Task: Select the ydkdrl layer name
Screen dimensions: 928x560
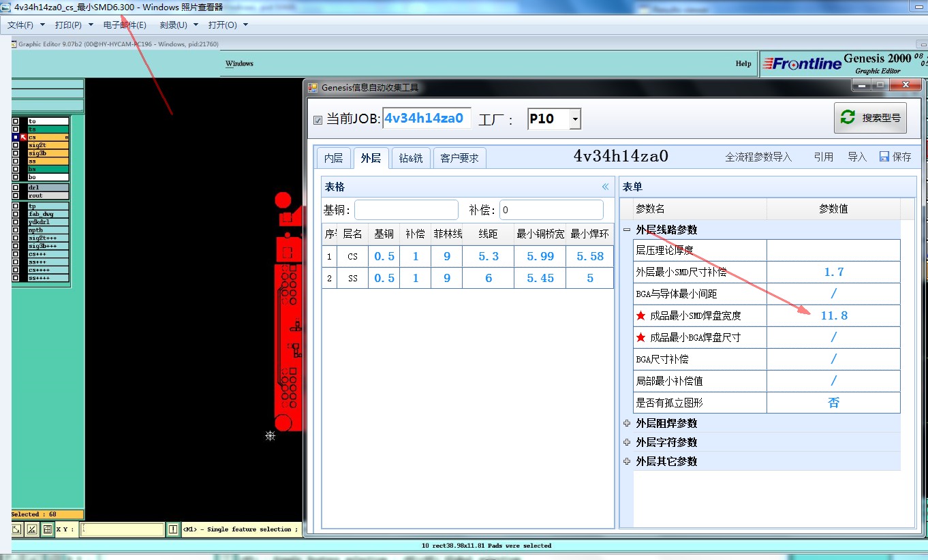Action: click(x=48, y=222)
